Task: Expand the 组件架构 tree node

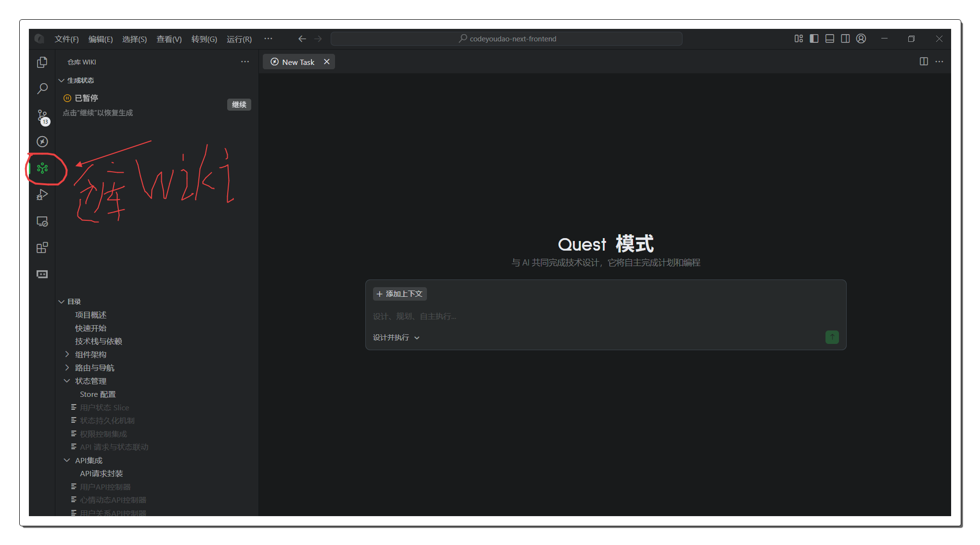Action: [67, 355]
